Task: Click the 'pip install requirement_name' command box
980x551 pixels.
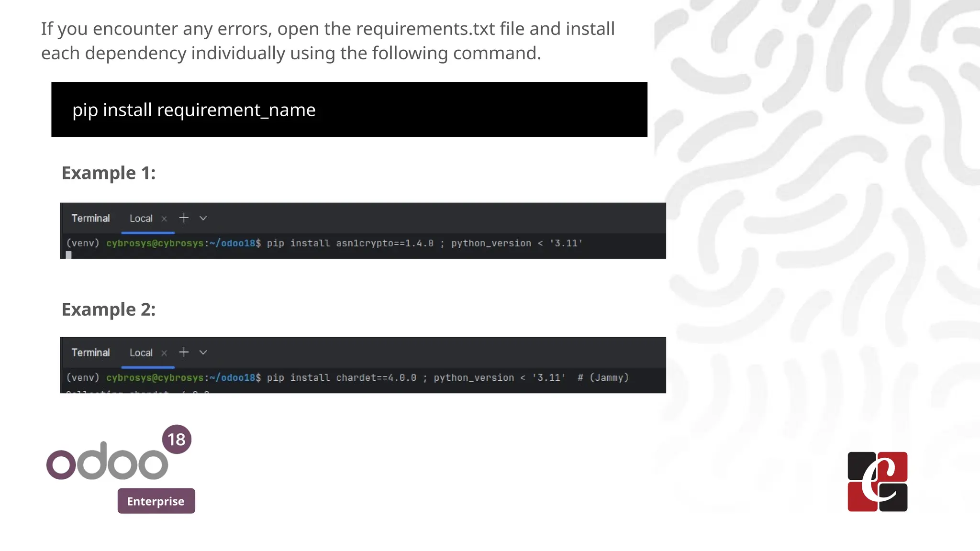Action: [x=349, y=110]
